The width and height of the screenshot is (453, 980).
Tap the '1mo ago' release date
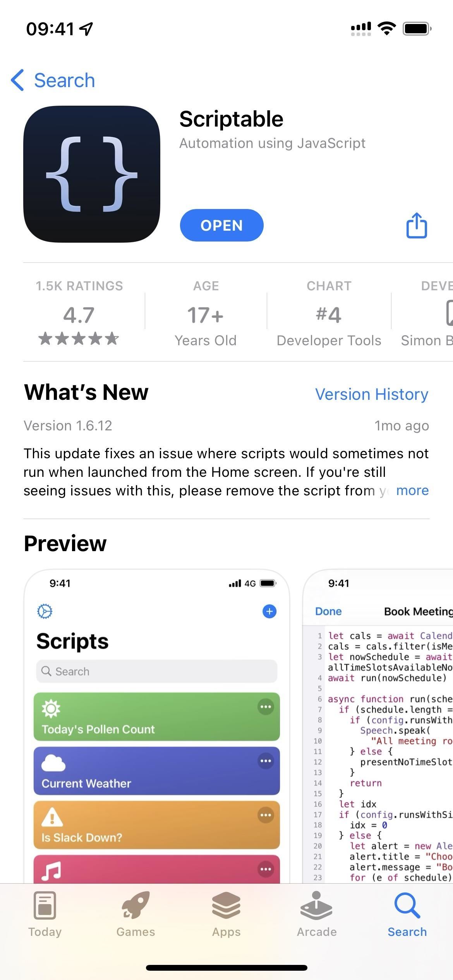coord(402,426)
